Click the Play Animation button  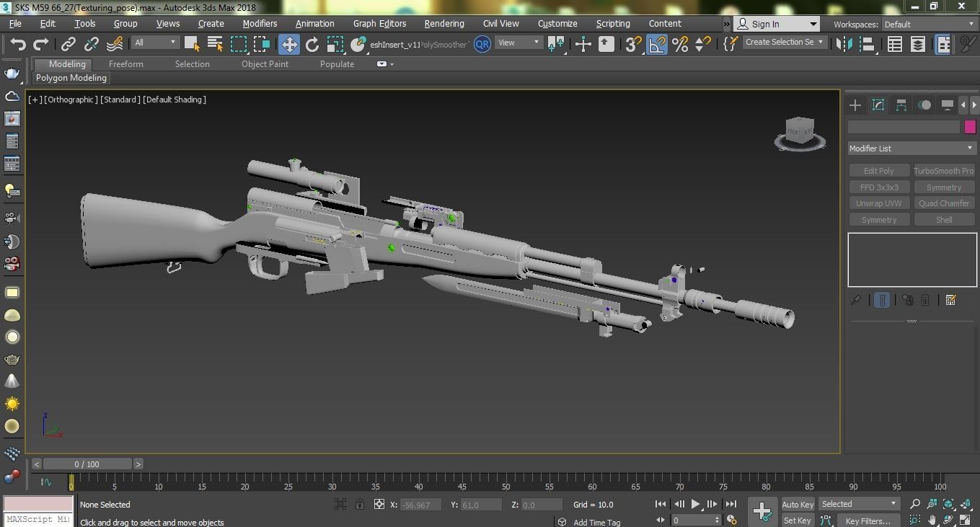coord(695,505)
